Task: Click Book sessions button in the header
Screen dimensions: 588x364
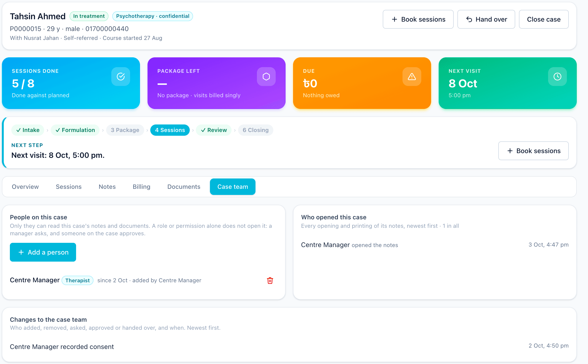Action: (x=418, y=19)
